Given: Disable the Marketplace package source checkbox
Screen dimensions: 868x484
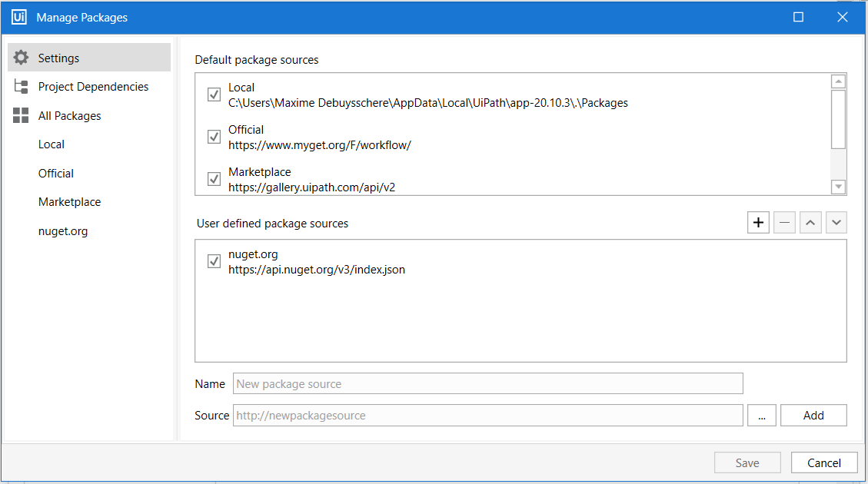Looking at the screenshot, I should click(215, 179).
